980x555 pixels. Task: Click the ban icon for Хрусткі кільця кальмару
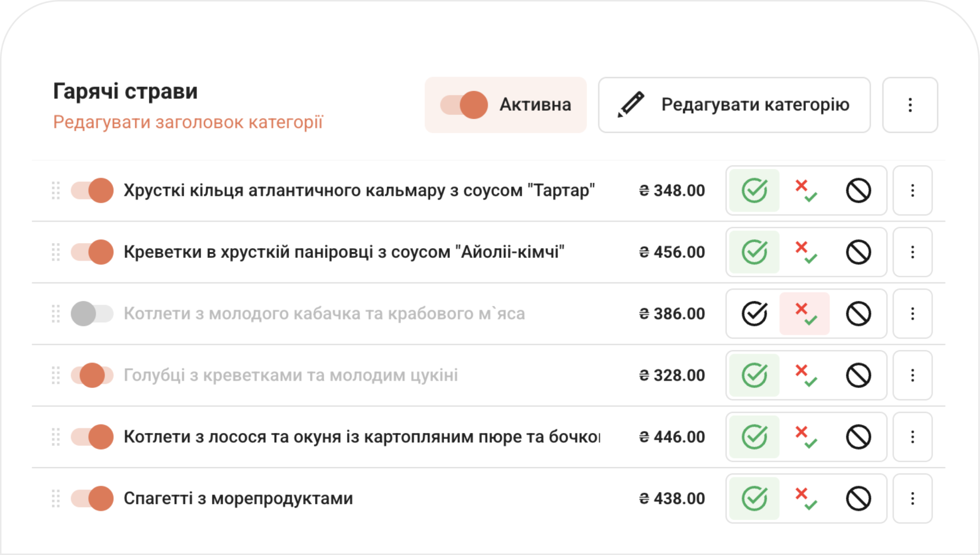[859, 190]
